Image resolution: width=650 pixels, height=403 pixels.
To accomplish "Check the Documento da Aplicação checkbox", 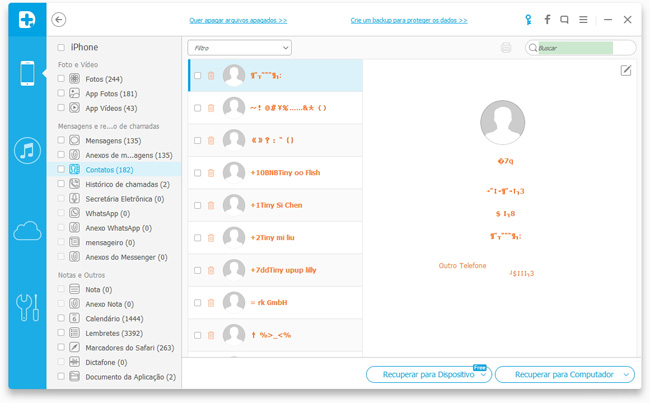I will tap(61, 376).
